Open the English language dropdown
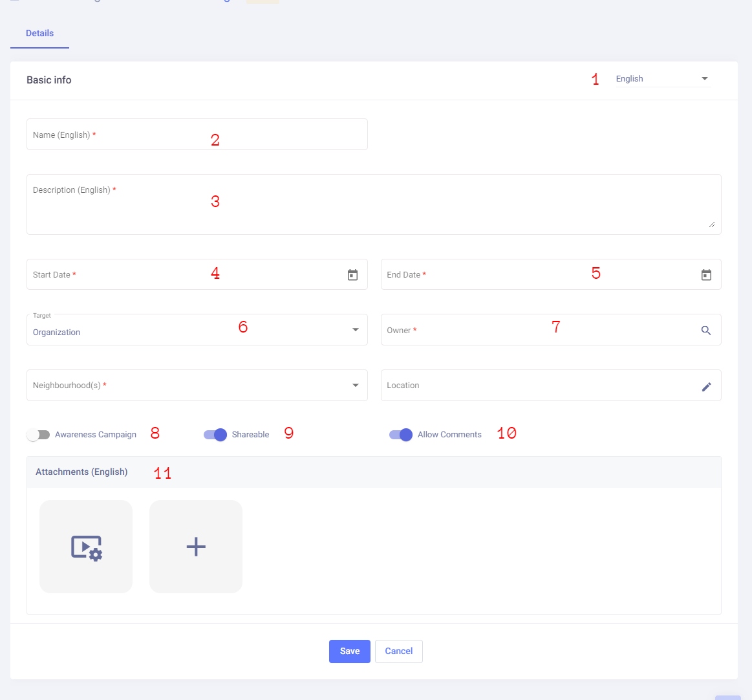This screenshot has height=700, width=752. (663, 79)
